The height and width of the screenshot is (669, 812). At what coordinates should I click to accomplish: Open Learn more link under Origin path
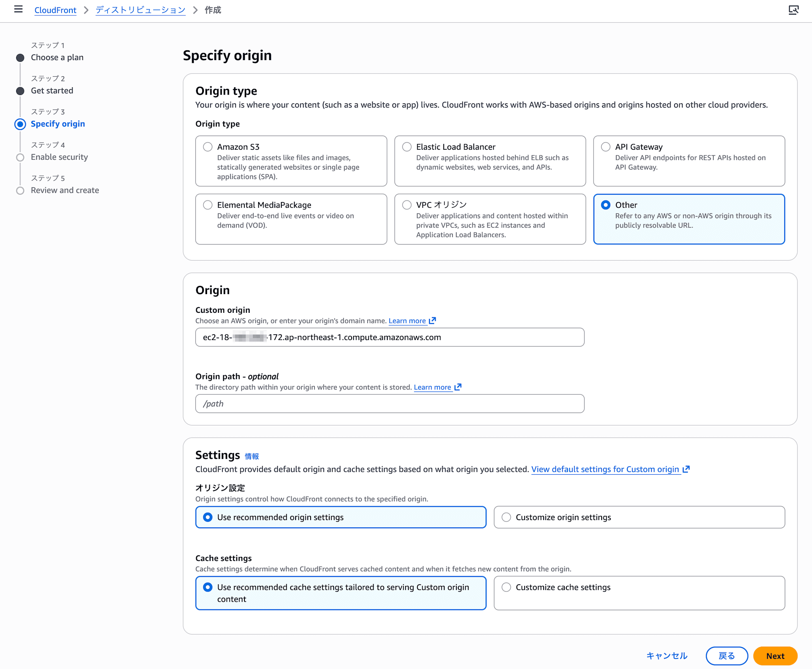point(432,387)
